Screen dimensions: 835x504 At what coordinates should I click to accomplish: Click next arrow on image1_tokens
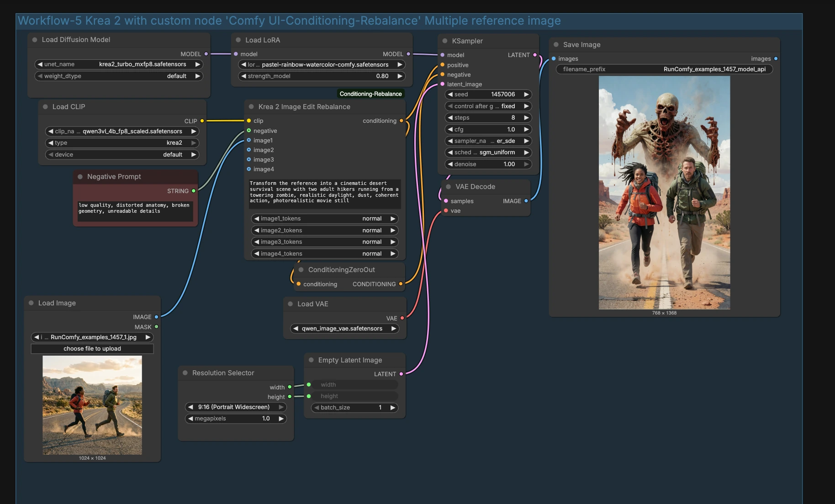click(393, 219)
